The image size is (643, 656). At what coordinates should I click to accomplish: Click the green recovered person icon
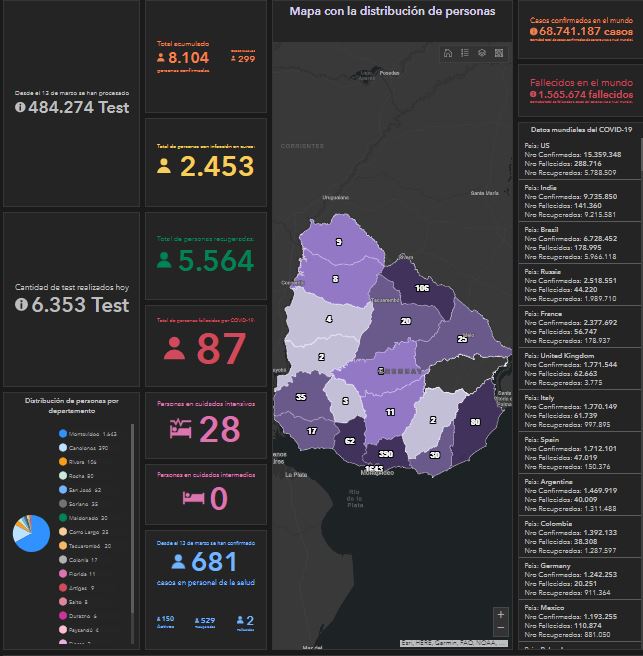coord(164,260)
